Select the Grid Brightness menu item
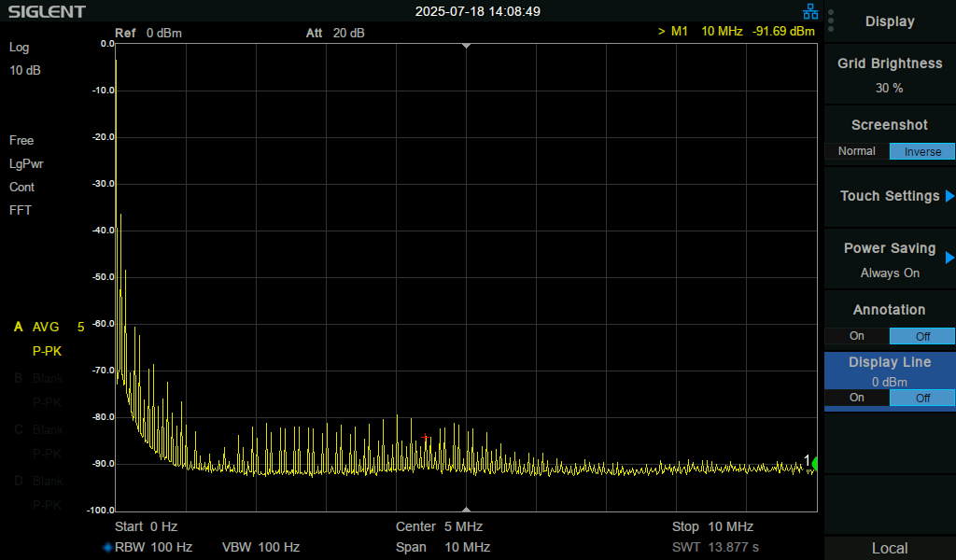Image resolution: width=956 pixels, height=560 pixels. coord(890,75)
